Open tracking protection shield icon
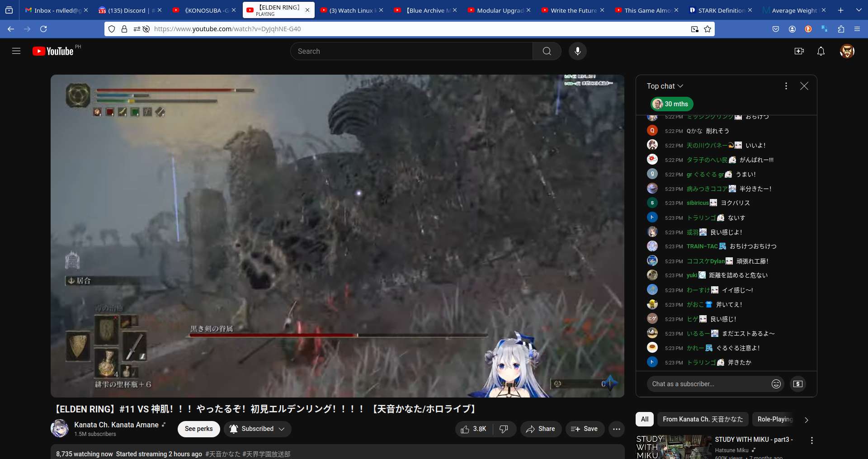Image resolution: width=868 pixels, height=459 pixels. click(x=112, y=29)
